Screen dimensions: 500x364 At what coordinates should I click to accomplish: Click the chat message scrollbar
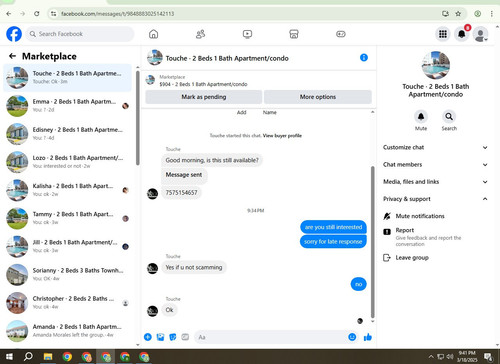(372, 242)
